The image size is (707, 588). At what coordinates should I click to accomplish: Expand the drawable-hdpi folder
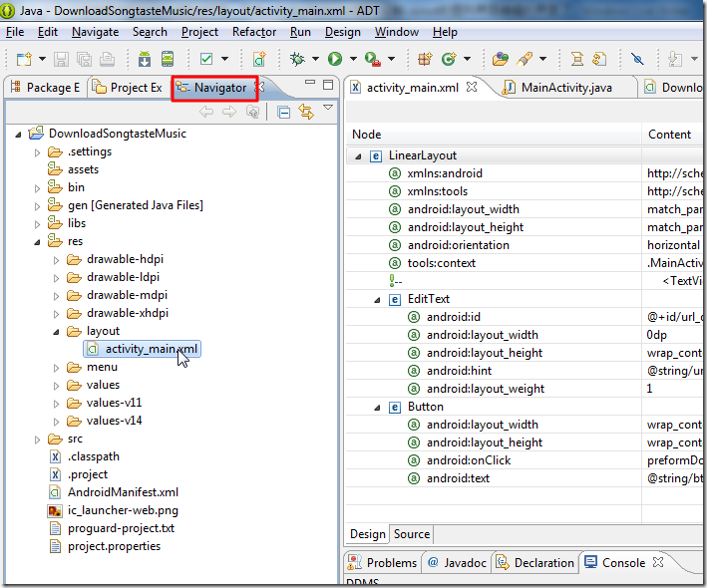point(57,260)
